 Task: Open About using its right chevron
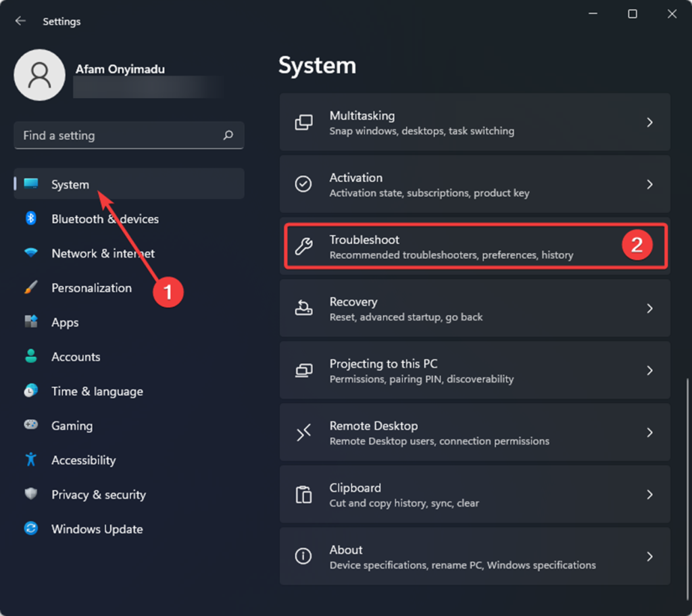(x=649, y=556)
